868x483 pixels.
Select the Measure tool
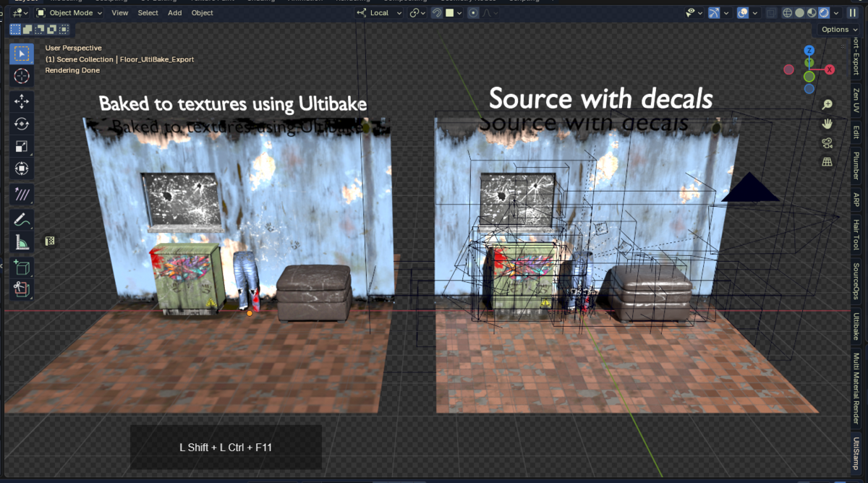coord(22,242)
